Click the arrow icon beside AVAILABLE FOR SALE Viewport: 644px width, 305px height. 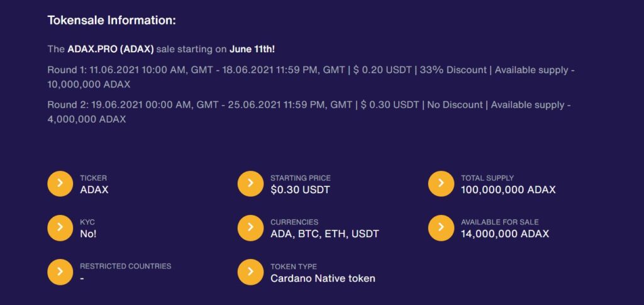point(441,228)
